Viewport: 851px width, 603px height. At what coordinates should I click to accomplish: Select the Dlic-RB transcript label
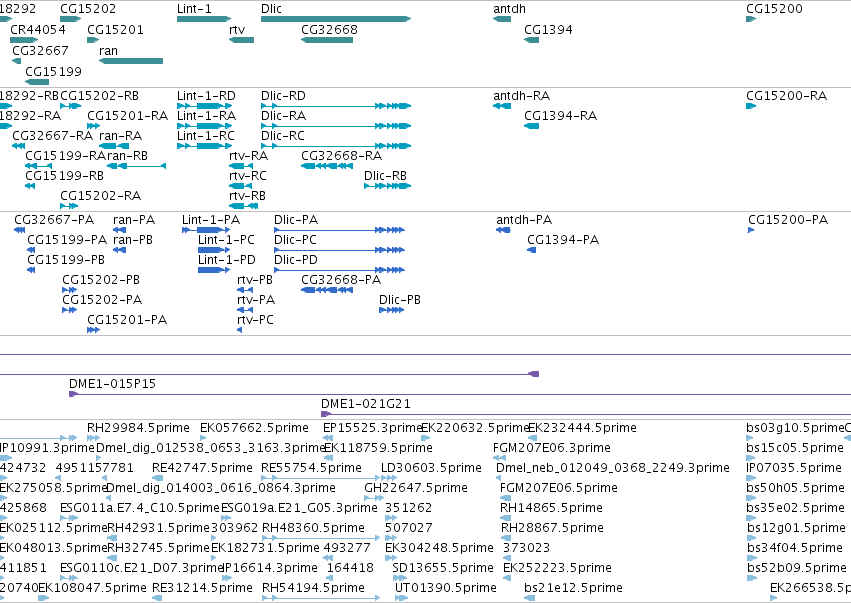(x=385, y=176)
